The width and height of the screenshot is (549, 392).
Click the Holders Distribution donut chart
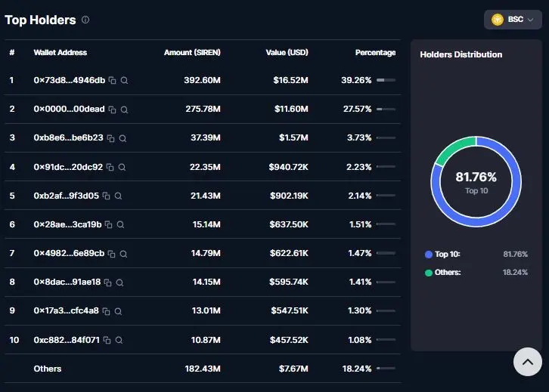pos(476,181)
